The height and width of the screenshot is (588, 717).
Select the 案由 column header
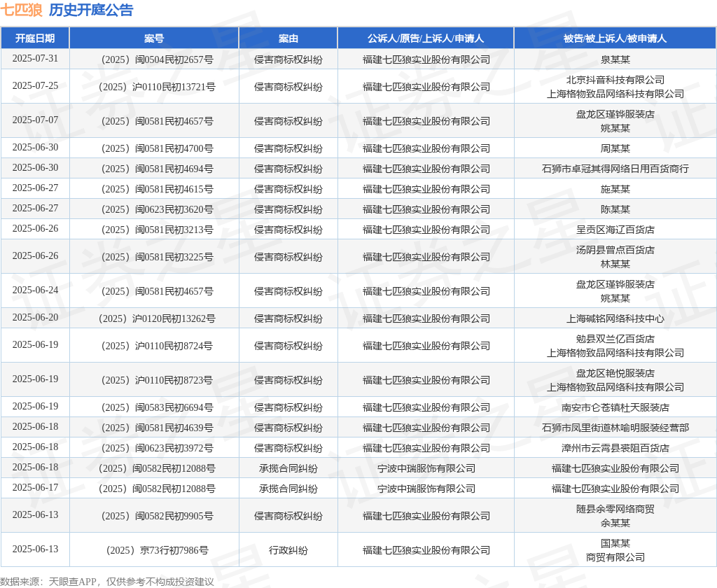pos(288,38)
